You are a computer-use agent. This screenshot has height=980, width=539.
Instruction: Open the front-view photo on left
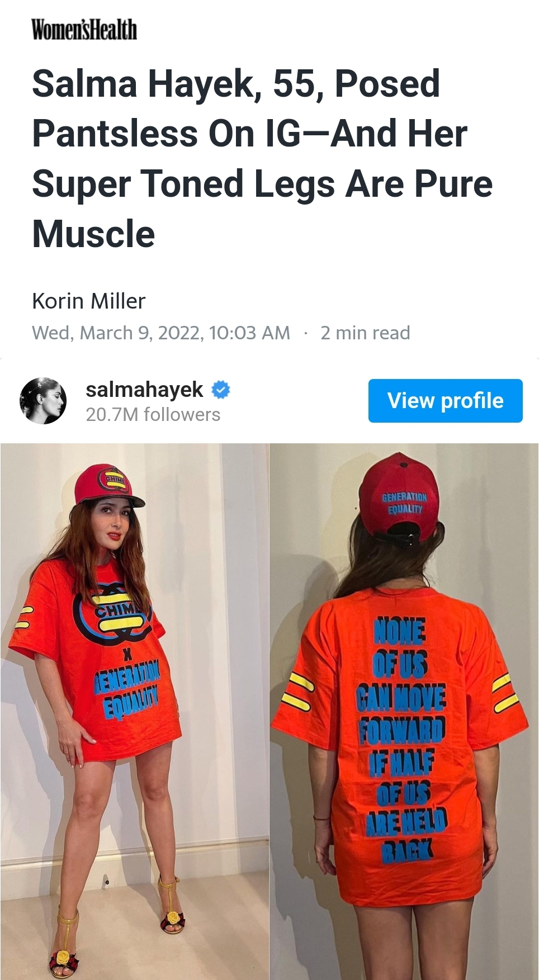coord(134,711)
